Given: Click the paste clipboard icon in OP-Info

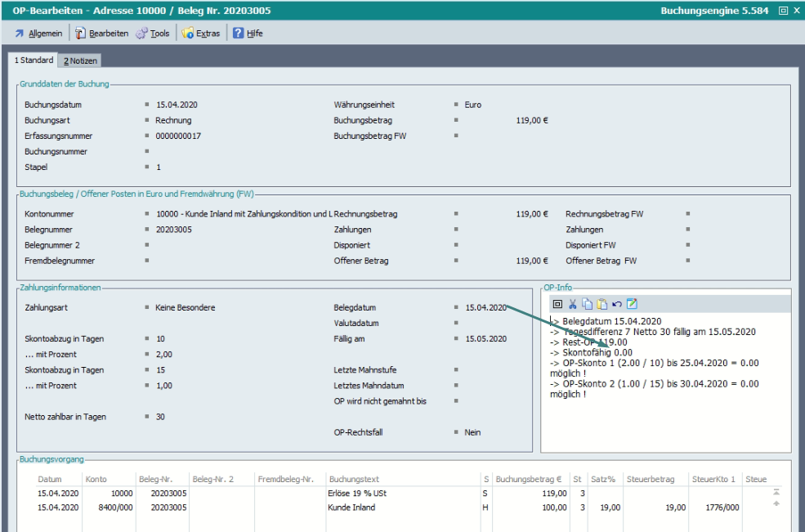Looking at the screenshot, I should pyautogui.click(x=602, y=304).
